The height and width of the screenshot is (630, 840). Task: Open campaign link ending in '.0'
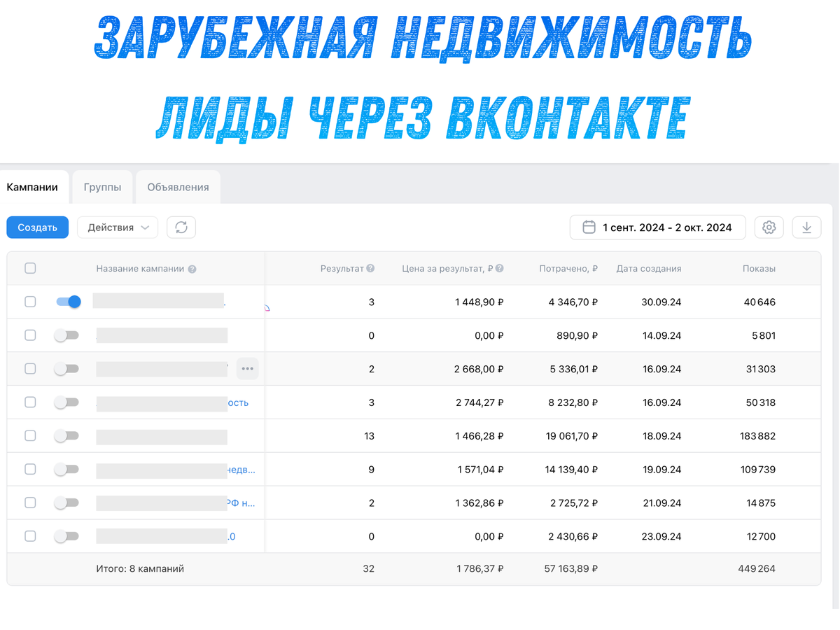point(232,536)
